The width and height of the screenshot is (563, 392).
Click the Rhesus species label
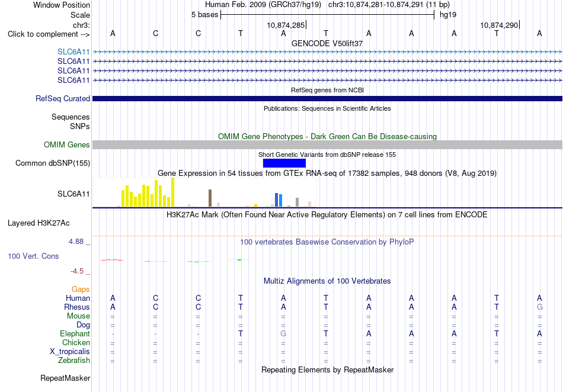[x=77, y=307]
